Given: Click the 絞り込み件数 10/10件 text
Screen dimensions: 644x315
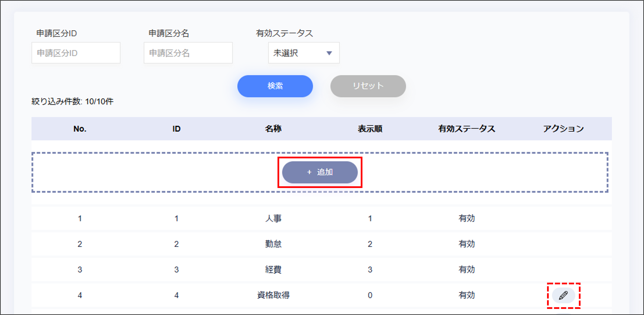Looking at the screenshot, I should 72,101.
